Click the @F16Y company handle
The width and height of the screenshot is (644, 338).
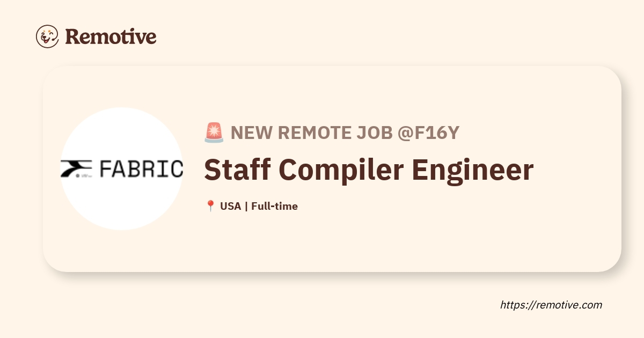429,133
